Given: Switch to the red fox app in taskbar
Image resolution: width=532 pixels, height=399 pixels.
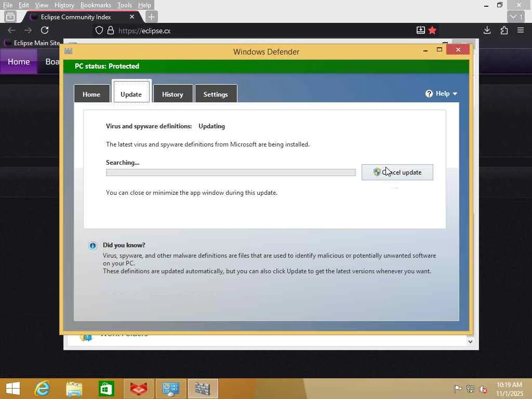Looking at the screenshot, I should (138, 389).
